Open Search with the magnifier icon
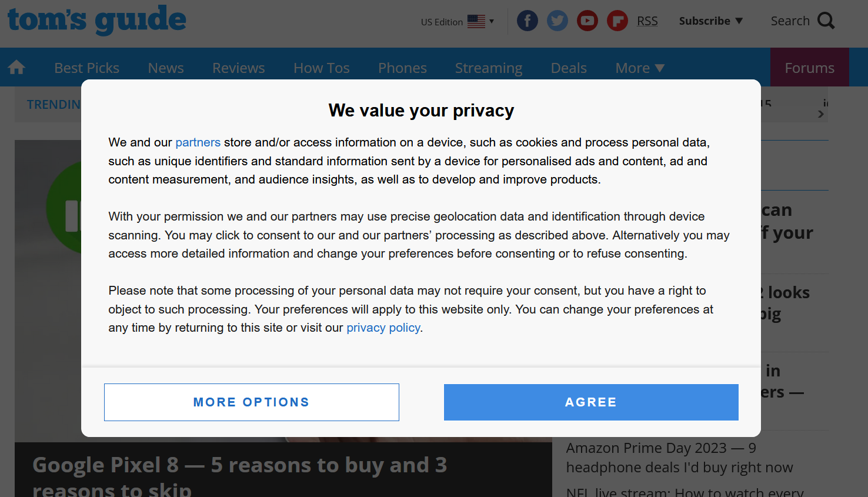Viewport: 868px width, 497px height. coord(827,20)
